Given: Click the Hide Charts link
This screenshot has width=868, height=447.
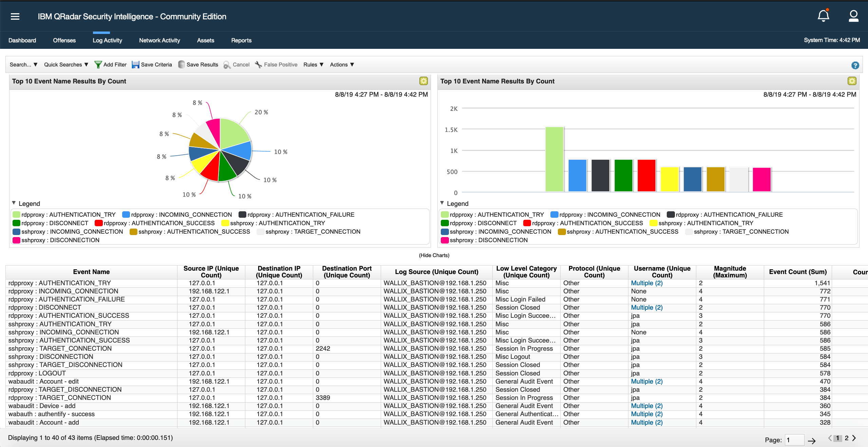Looking at the screenshot, I should [434, 255].
